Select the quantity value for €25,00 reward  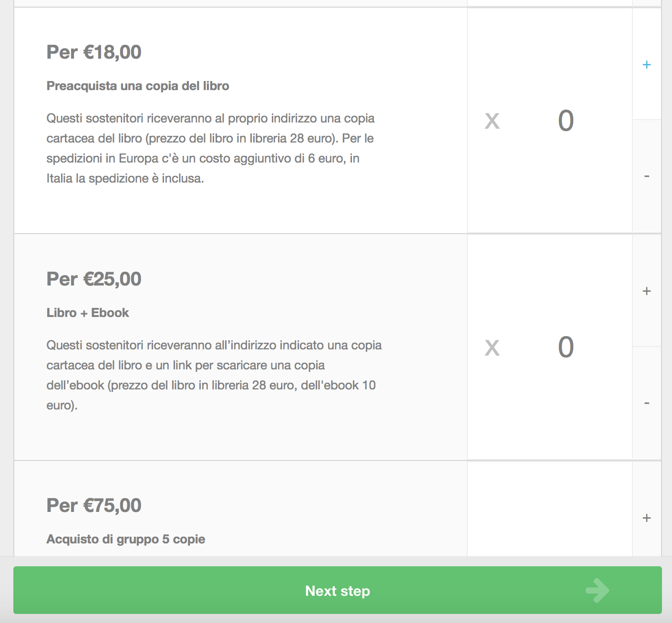[566, 347]
